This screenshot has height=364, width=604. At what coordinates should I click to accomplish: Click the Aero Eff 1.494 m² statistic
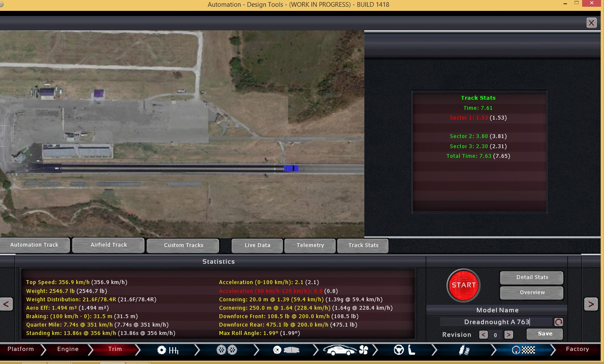coord(67,308)
